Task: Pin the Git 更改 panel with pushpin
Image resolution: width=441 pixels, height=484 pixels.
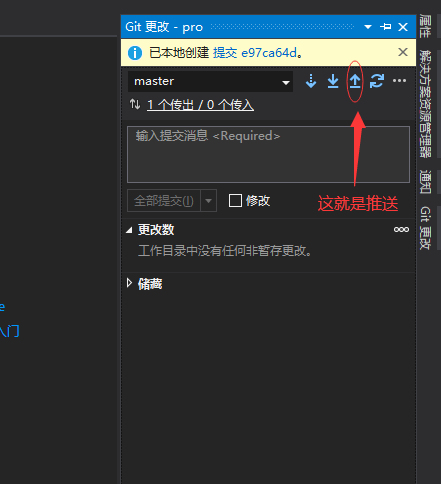Action: (386, 27)
